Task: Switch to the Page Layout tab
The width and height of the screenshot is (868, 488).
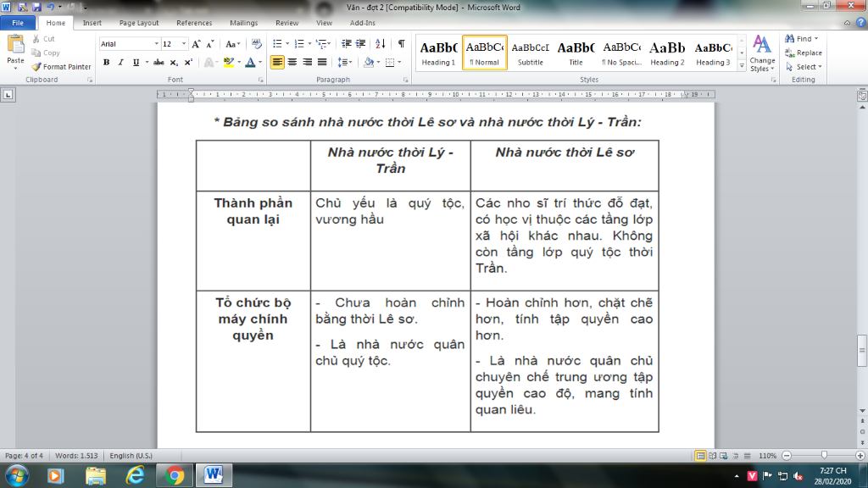Action: coord(139,23)
